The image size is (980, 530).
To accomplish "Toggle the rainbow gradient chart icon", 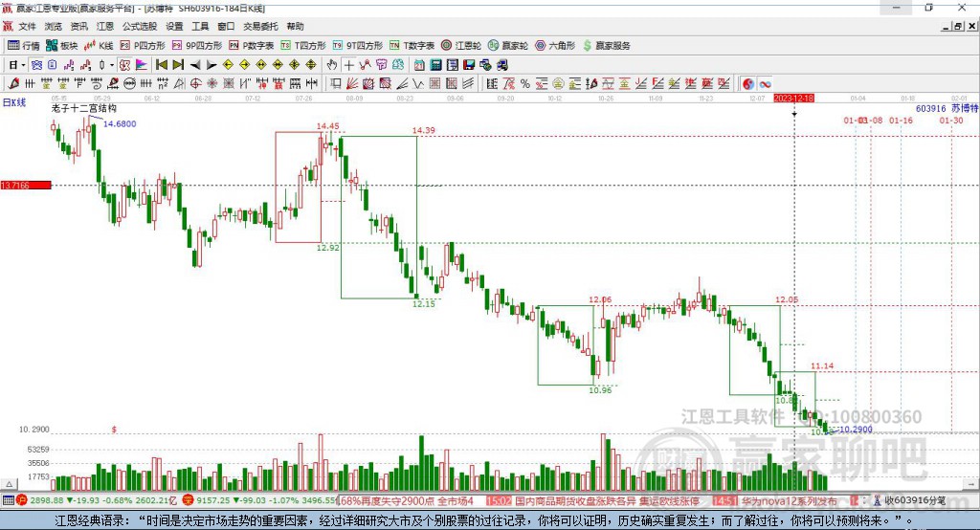I will tap(142, 65).
